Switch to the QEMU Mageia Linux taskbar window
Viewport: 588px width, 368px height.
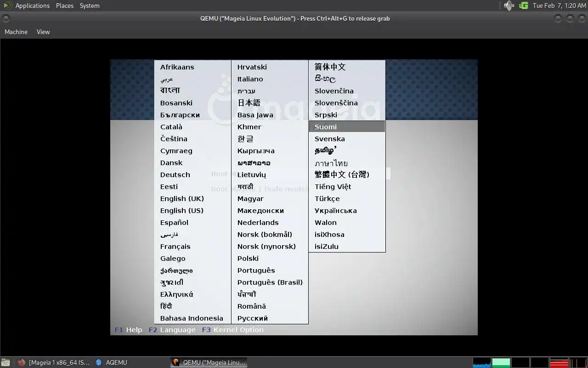209,362
